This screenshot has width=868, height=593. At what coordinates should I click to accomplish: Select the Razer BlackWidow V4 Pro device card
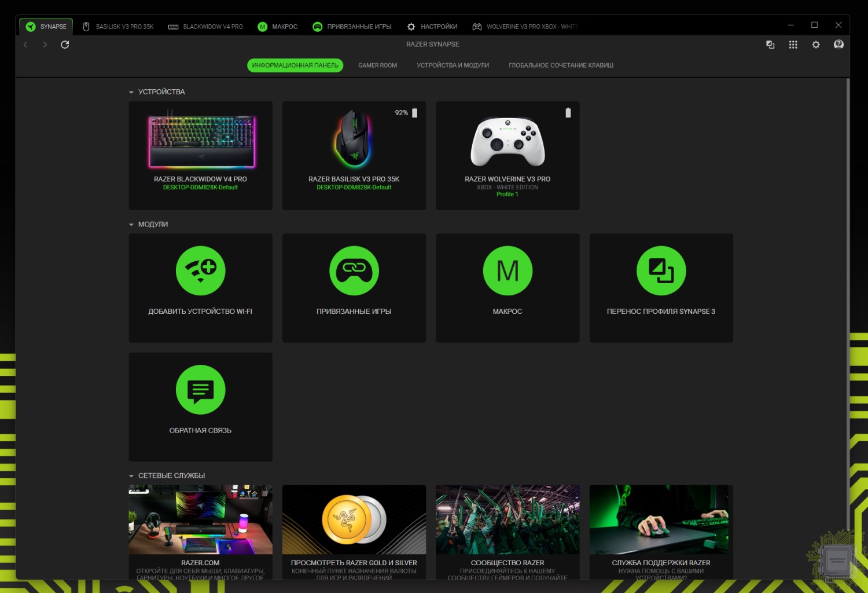[200, 155]
